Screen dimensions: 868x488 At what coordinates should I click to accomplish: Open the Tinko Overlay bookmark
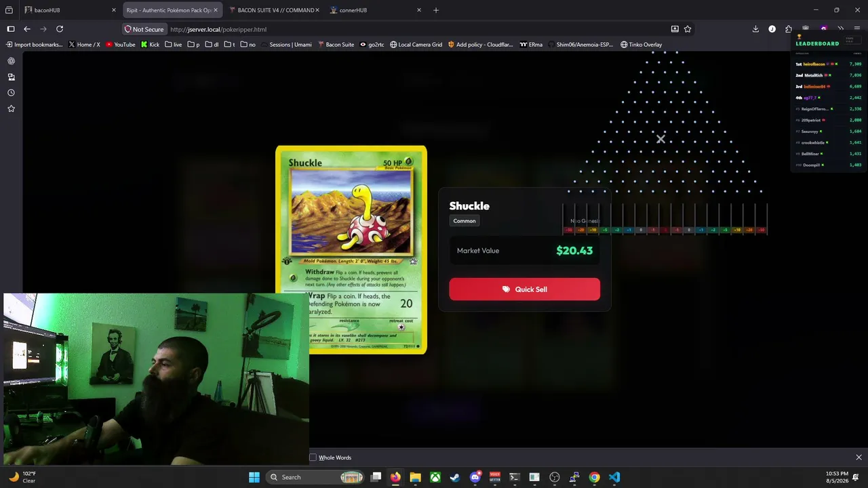click(641, 45)
